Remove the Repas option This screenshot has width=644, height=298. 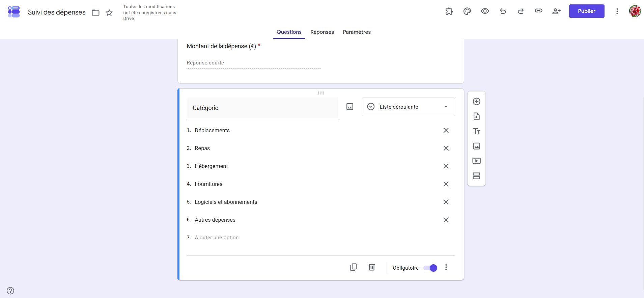(x=446, y=148)
